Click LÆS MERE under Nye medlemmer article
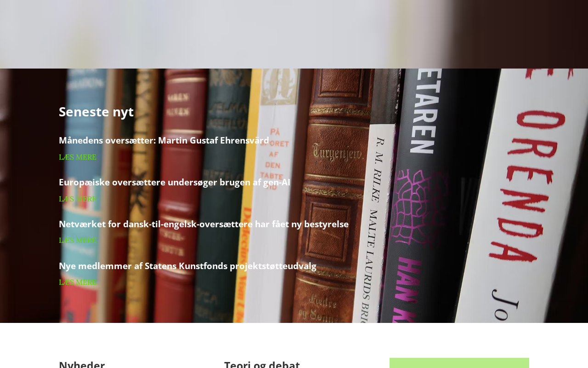 click(78, 282)
